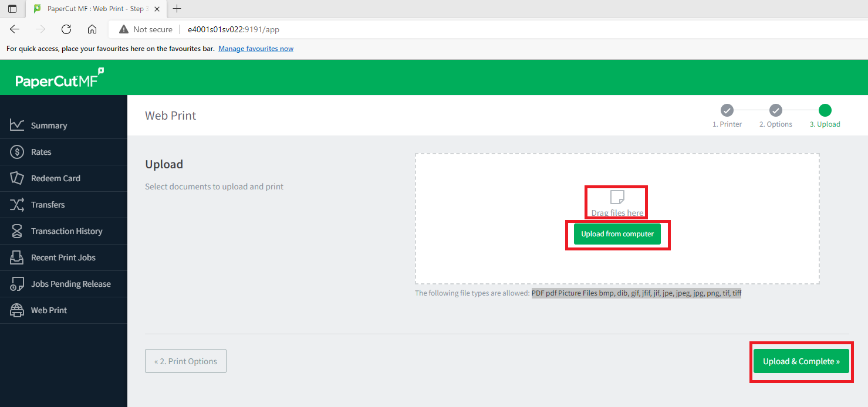Screen dimensions: 868x407
Task: View Transaction History
Action: 63,231
